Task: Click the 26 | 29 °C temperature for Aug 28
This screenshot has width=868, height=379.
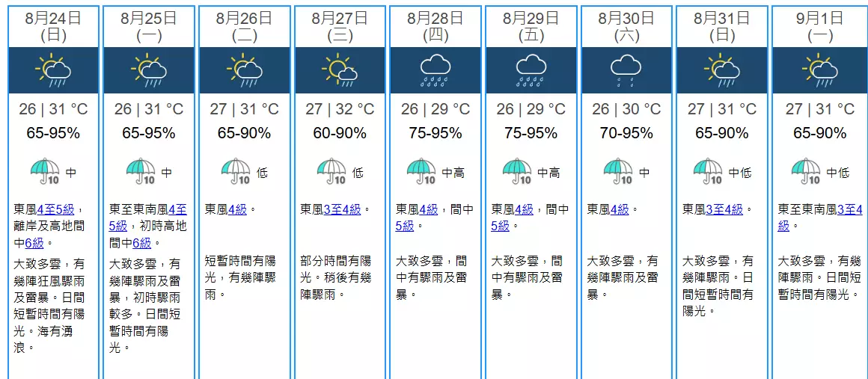Action: (x=435, y=110)
